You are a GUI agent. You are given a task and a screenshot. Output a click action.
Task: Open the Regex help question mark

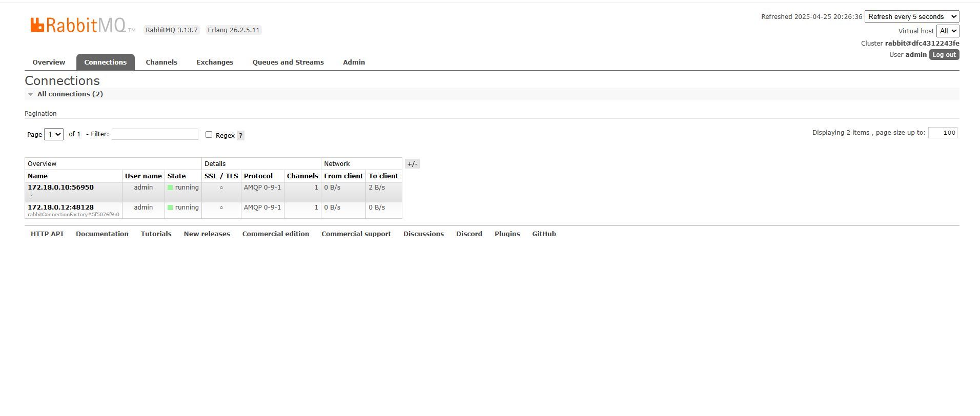tap(240, 136)
